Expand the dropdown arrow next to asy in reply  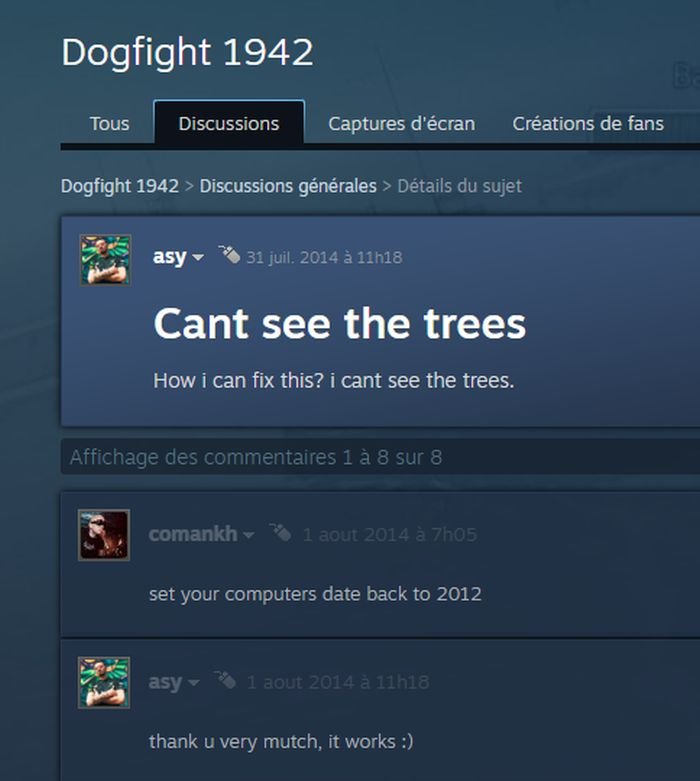pyautogui.click(x=194, y=682)
